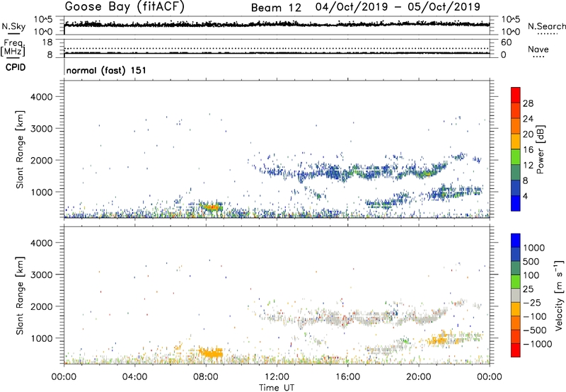Click the 'Power [dB]' color bar title

click(x=540, y=149)
